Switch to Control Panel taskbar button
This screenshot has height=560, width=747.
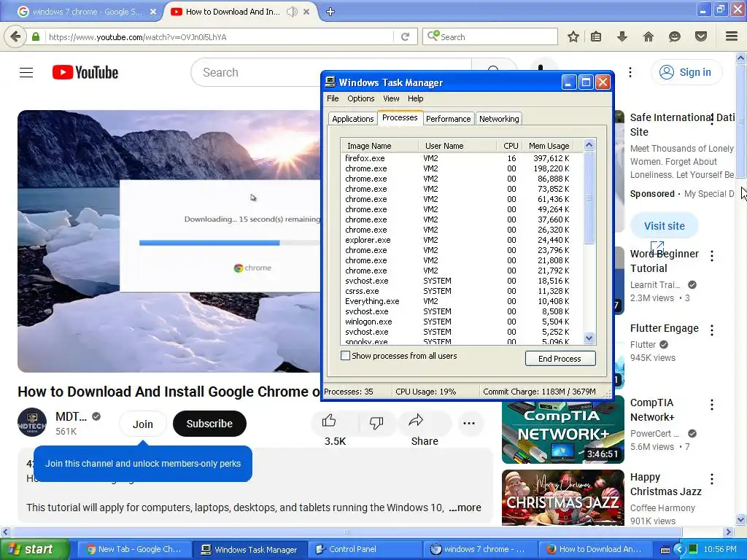pos(365,549)
